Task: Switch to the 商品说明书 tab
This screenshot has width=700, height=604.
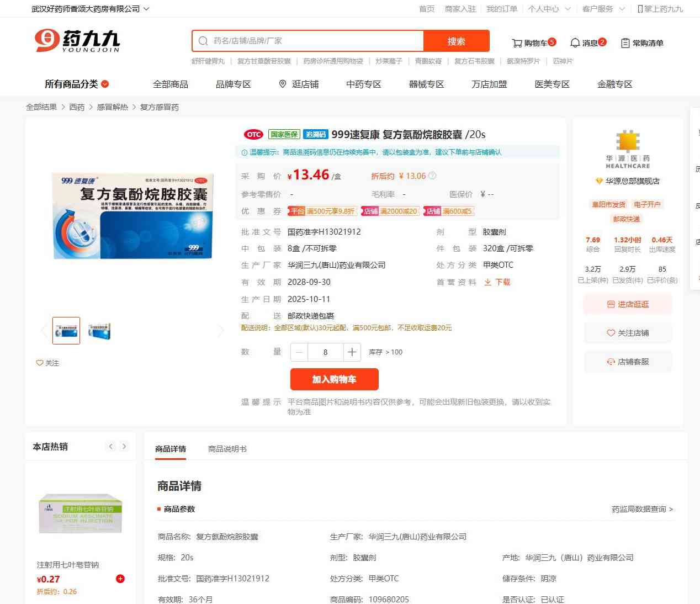Action: point(227,449)
